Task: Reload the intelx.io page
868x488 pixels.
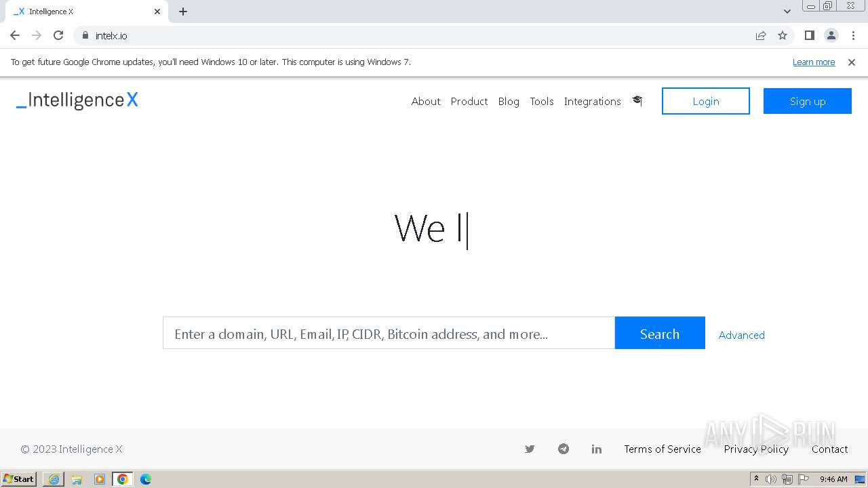Action: pos(58,35)
